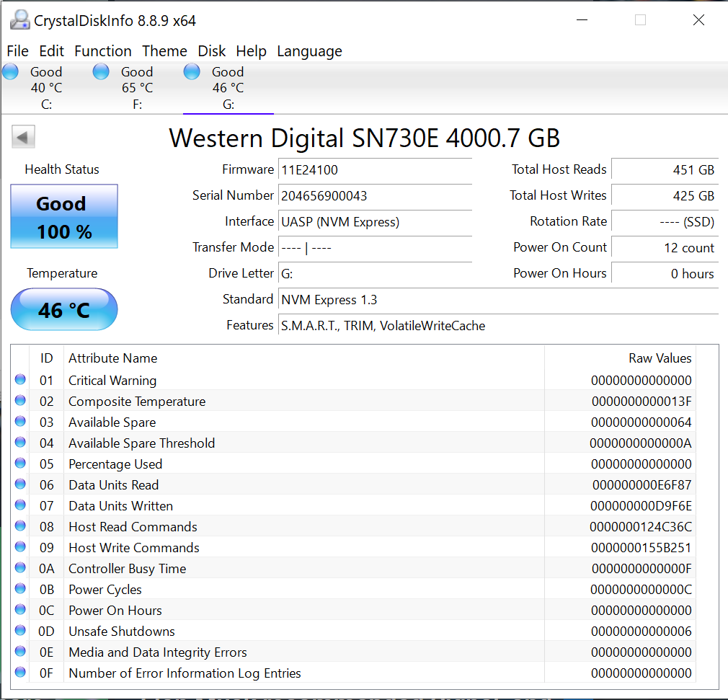
Task: Click the G: drive status orb
Action: [192, 72]
